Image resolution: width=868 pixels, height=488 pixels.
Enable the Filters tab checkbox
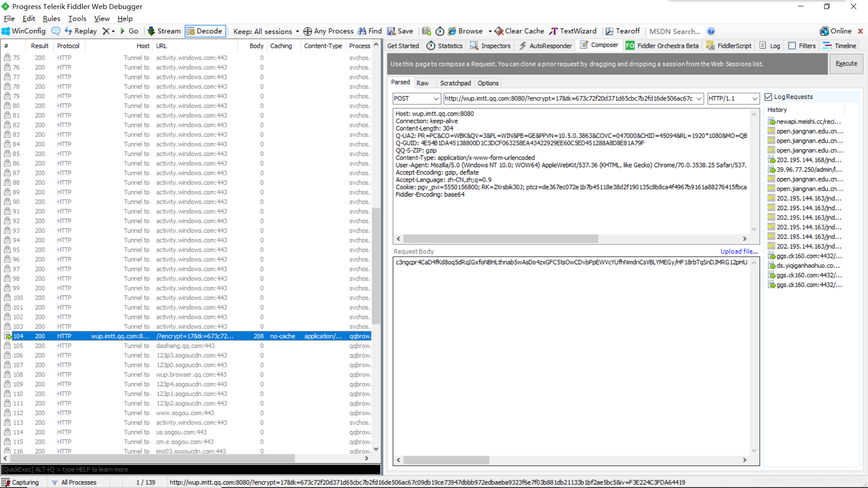click(x=792, y=46)
